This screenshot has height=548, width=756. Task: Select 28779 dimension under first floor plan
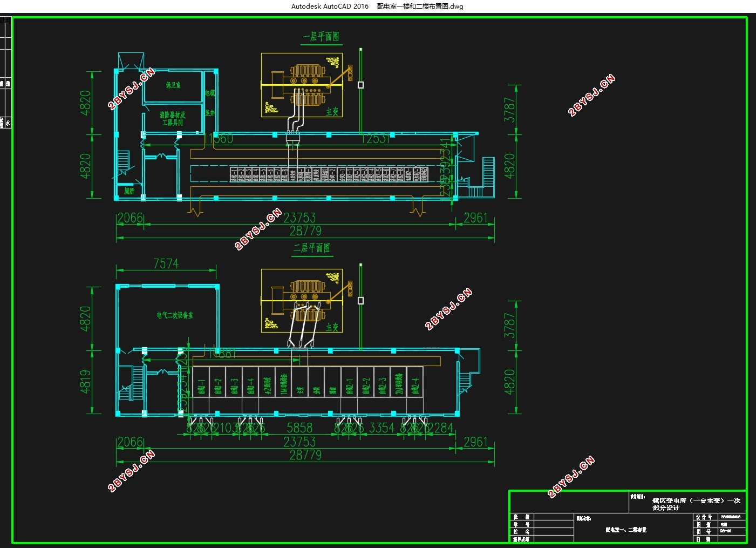point(305,231)
